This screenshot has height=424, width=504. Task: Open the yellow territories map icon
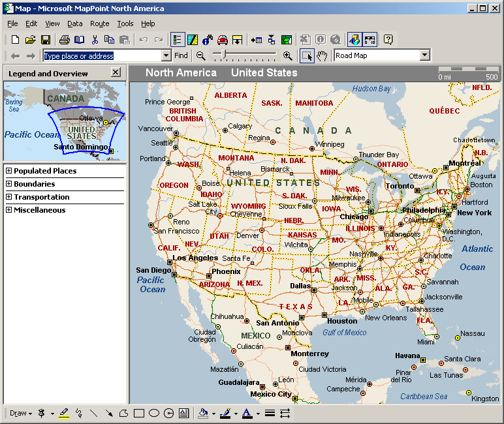pos(192,40)
